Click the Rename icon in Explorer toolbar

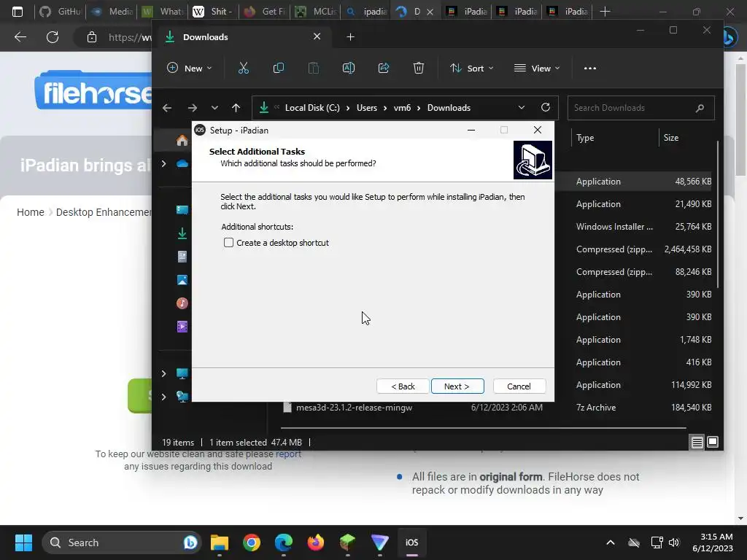(349, 68)
